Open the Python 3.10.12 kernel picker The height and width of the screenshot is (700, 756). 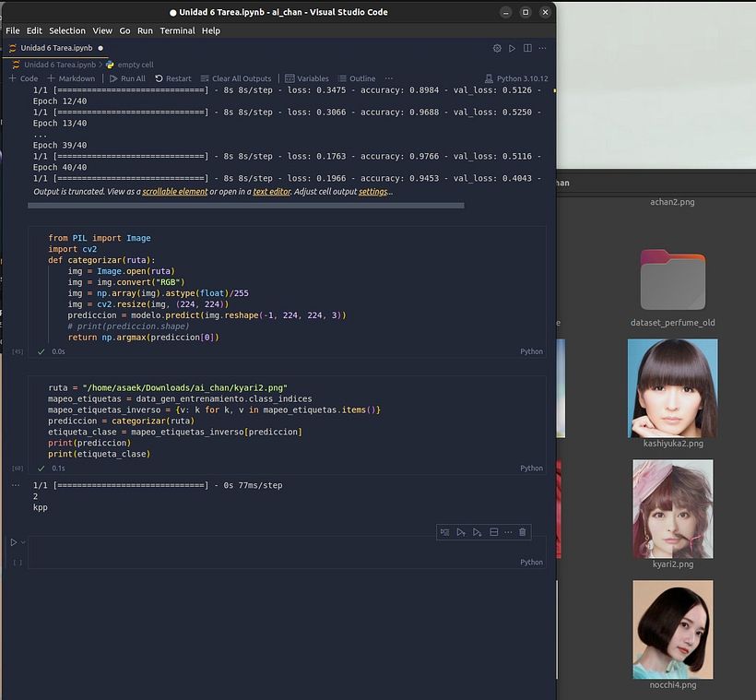[x=516, y=78]
